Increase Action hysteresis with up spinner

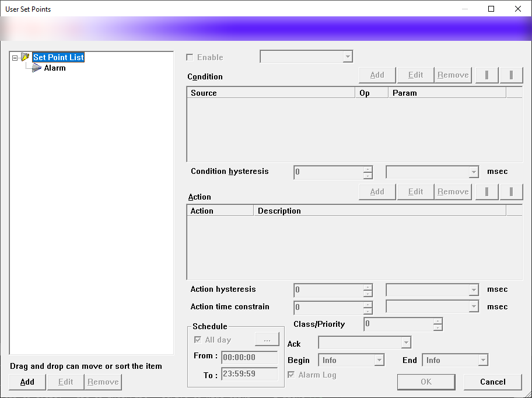(x=367, y=287)
